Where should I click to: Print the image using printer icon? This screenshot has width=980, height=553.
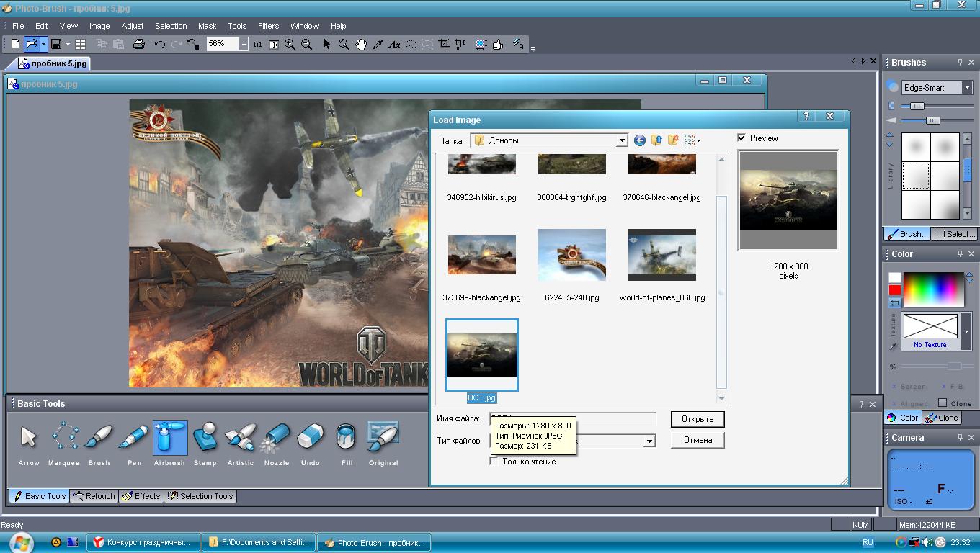(x=139, y=45)
